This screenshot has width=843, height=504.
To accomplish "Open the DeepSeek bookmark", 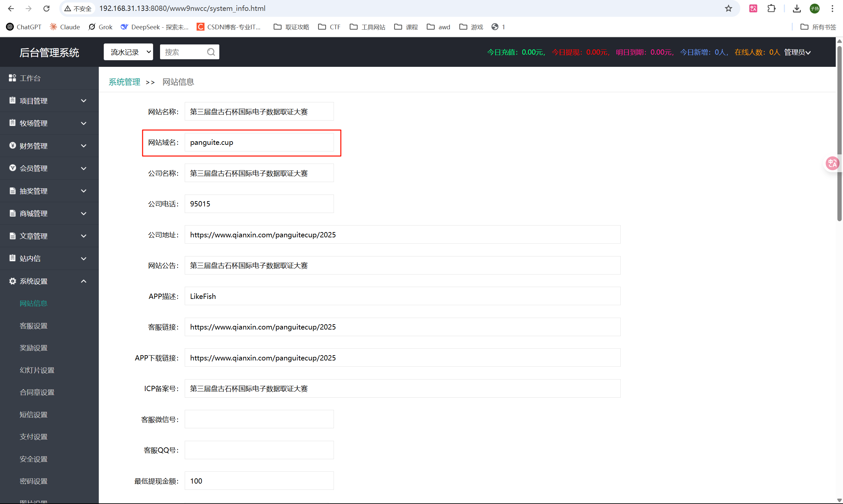I will click(155, 27).
